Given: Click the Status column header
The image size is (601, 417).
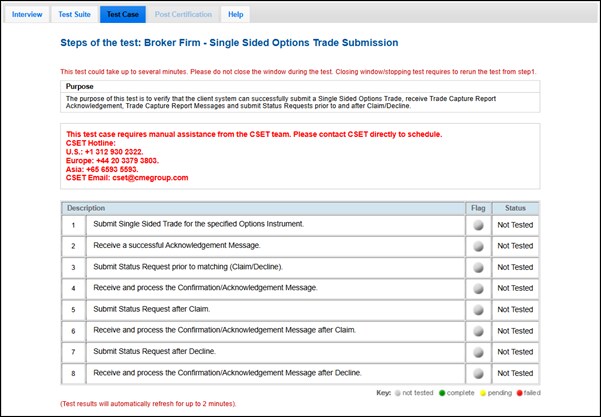Looking at the screenshot, I should point(515,207).
